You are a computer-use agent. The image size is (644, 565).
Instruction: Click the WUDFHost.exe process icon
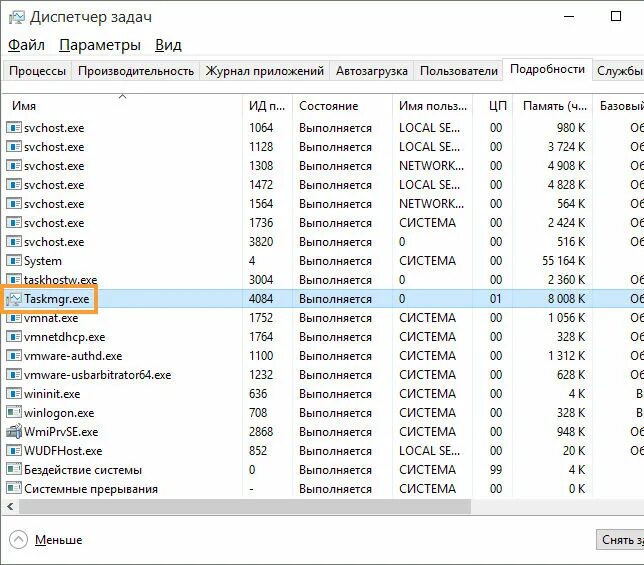pos(14,450)
